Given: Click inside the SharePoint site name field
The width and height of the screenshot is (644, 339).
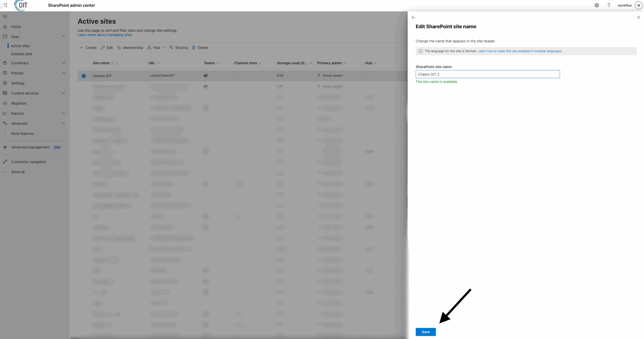Looking at the screenshot, I should point(487,74).
